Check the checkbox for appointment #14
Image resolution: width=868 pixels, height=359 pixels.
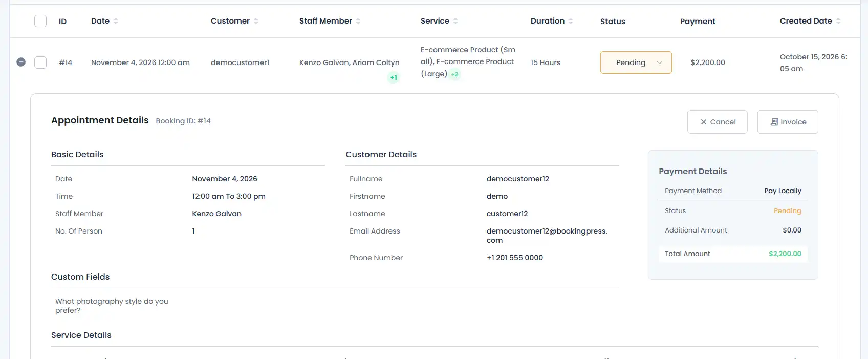[x=40, y=62]
